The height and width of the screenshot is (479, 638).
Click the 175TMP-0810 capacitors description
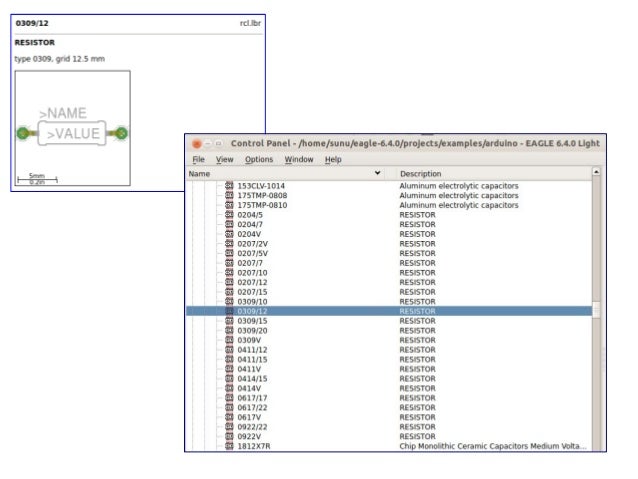(x=459, y=205)
